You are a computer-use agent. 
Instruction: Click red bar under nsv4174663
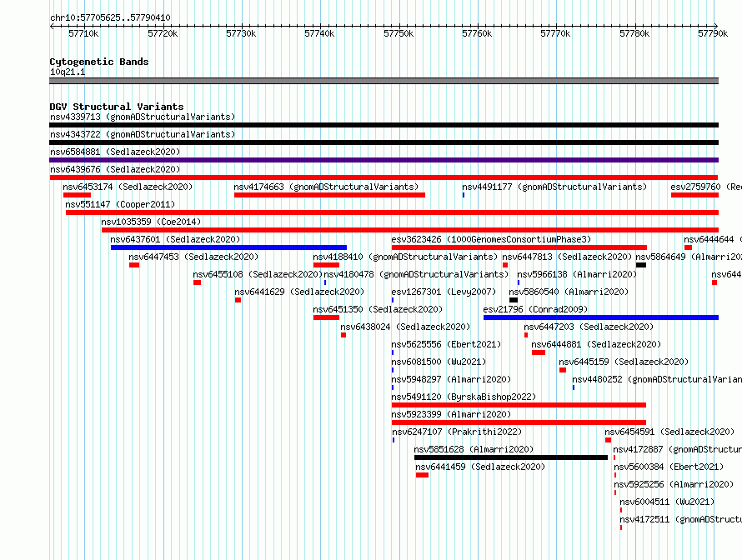coord(329,195)
